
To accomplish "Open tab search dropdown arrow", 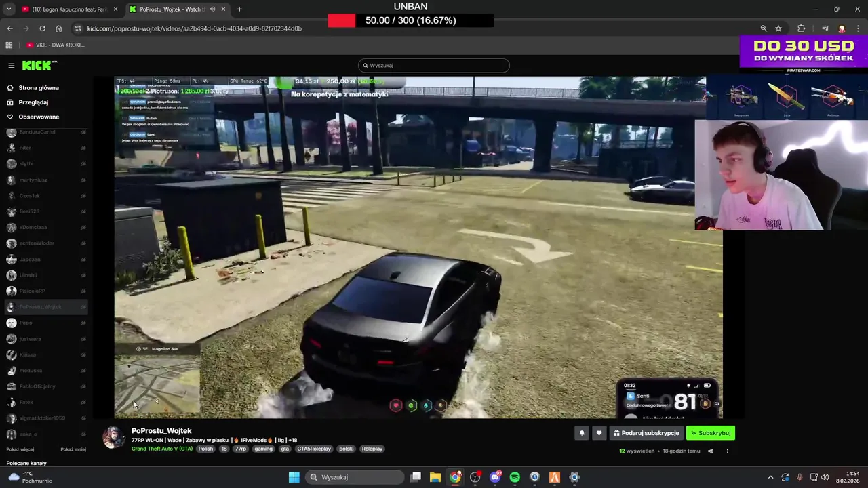I will [9, 9].
